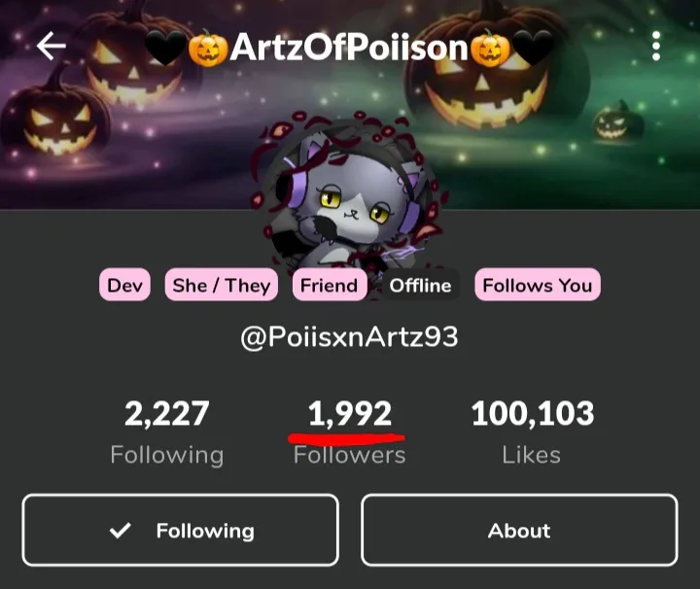Click the ArtzOfPoiison profile title

coord(348,48)
